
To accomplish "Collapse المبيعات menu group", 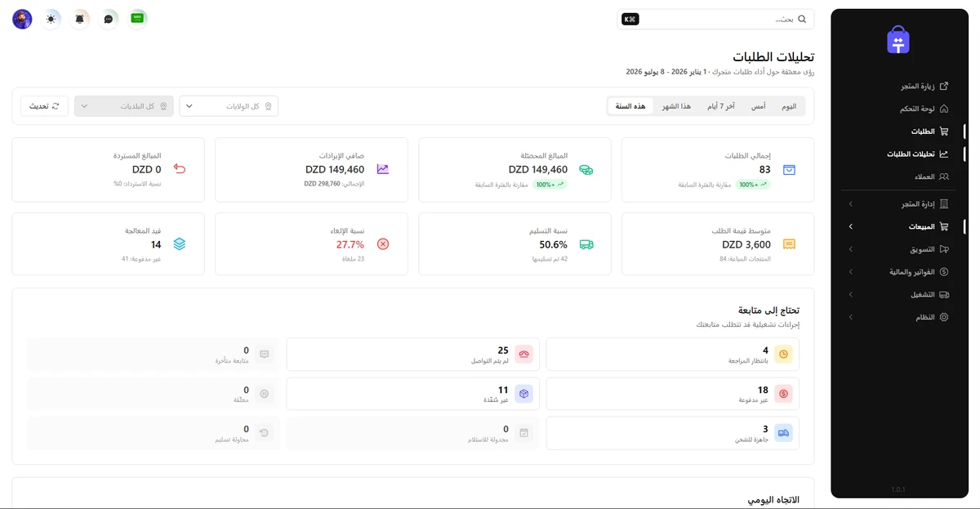I will click(899, 226).
